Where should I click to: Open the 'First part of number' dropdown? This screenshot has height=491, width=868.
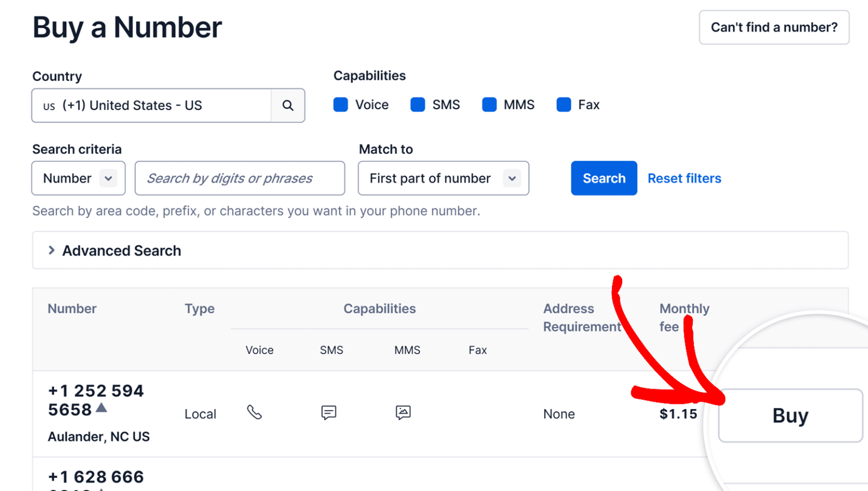click(443, 178)
